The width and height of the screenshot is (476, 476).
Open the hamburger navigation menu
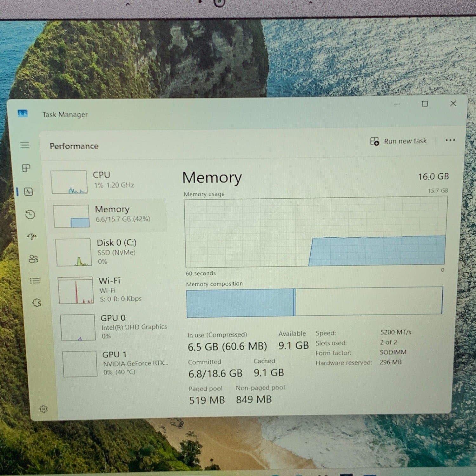click(x=25, y=145)
